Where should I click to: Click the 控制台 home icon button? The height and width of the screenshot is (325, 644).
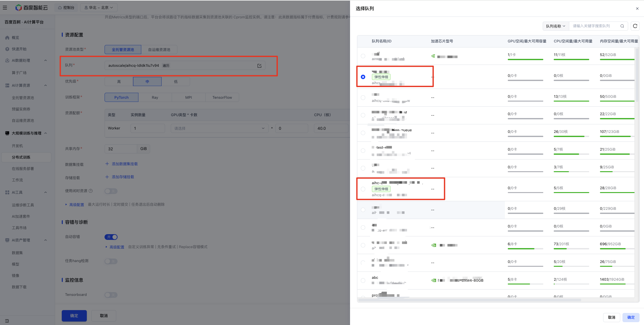pyautogui.click(x=66, y=8)
